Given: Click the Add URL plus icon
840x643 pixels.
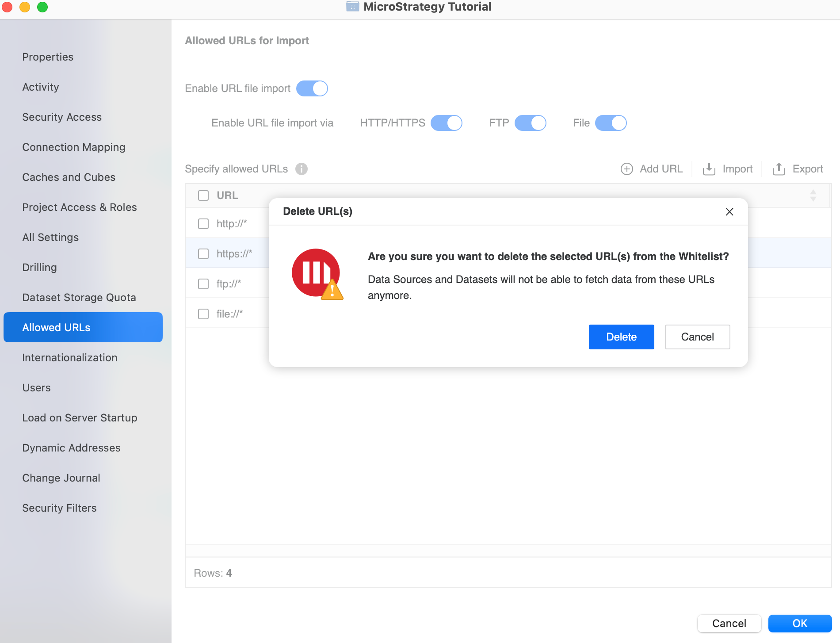Looking at the screenshot, I should 626,169.
